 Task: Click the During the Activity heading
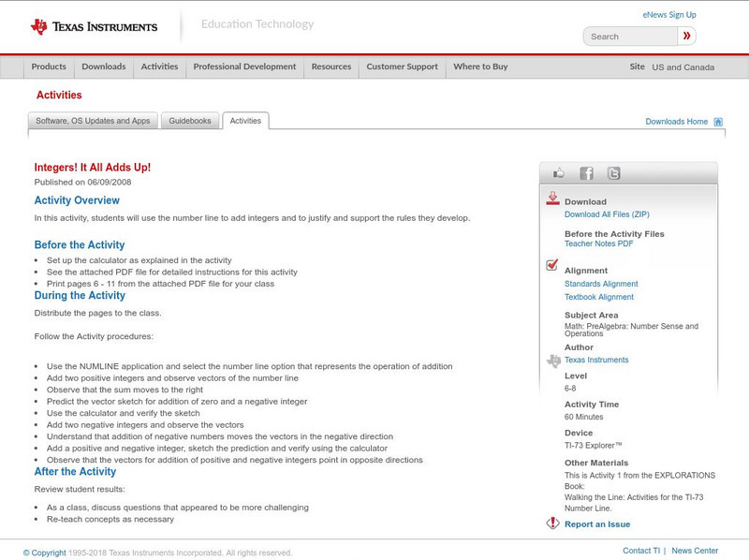[80, 295]
